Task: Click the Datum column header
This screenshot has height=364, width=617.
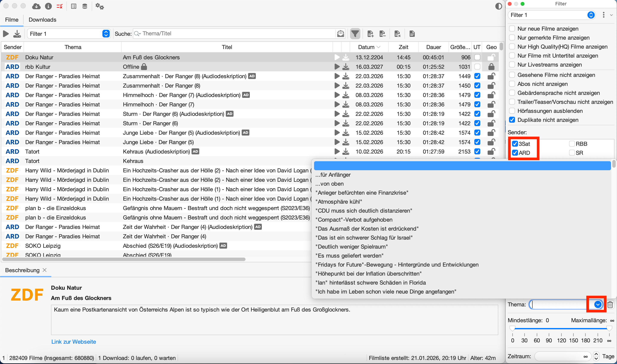Action: click(x=366, y=47)
